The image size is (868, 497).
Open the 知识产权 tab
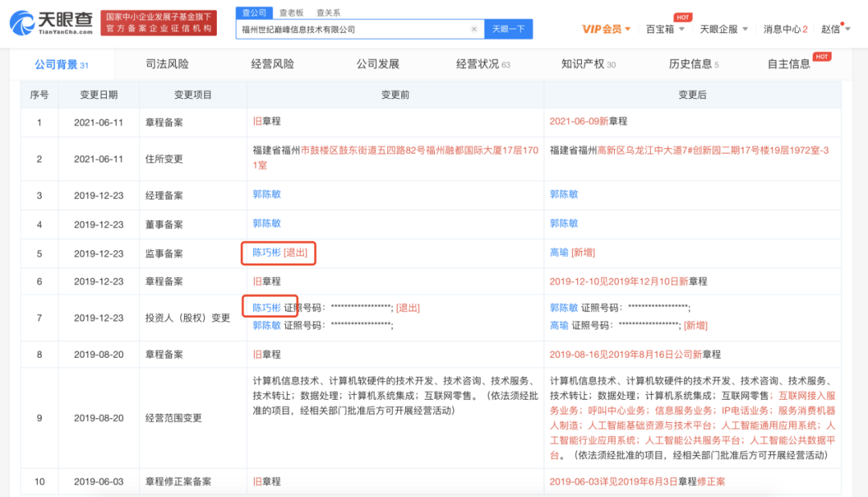588,64
